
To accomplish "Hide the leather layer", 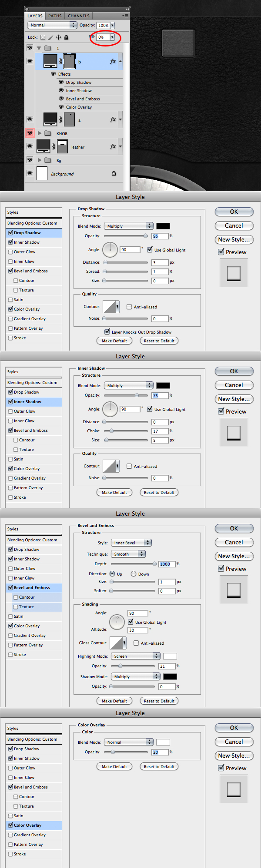I will coord(30,146).
